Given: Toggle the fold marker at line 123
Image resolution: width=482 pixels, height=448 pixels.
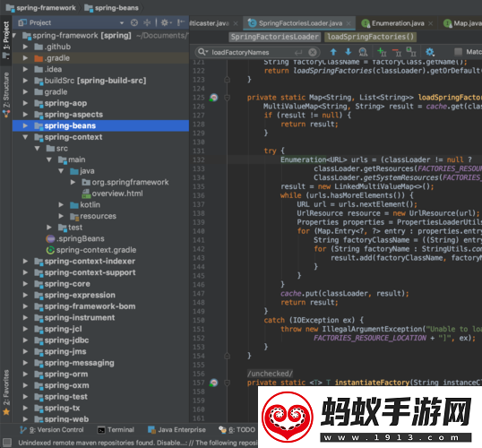Looking at the screenshot, I should (228, 80).
